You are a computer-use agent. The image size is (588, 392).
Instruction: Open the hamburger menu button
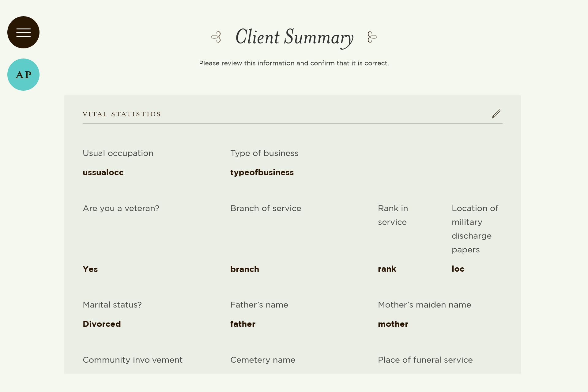coord(23,32)
